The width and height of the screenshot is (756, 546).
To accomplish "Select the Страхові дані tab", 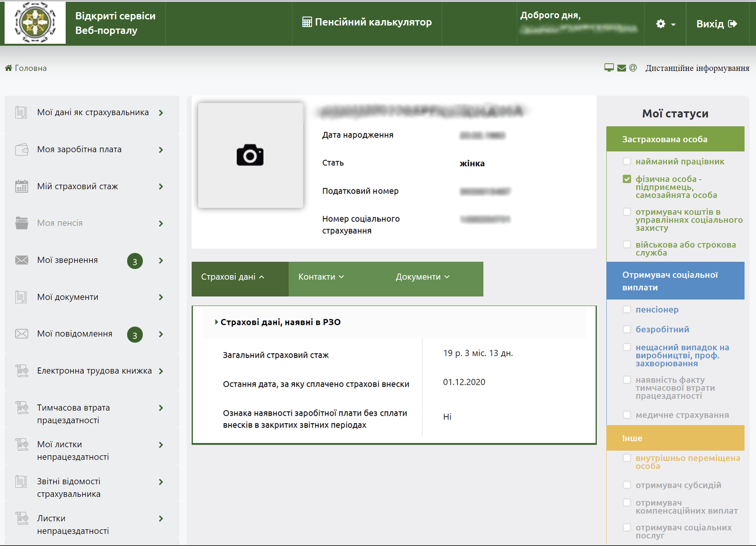I will [232, 277].
